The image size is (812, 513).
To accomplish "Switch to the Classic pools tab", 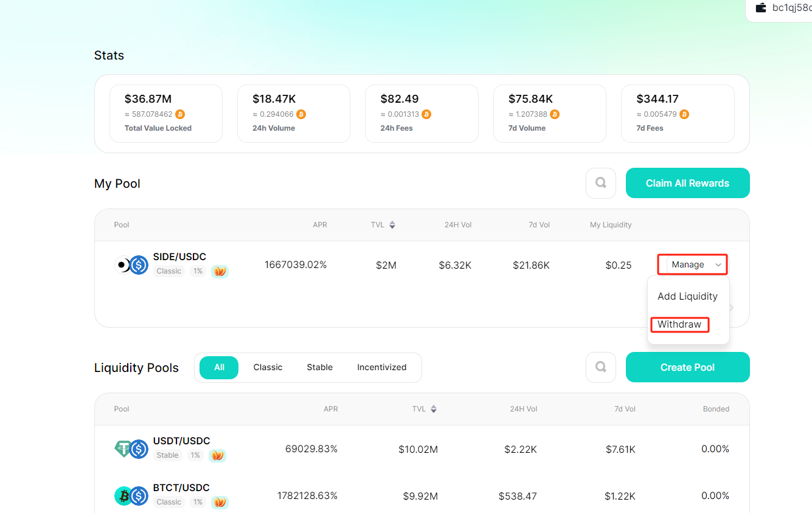I will click(x=268, y=367).
